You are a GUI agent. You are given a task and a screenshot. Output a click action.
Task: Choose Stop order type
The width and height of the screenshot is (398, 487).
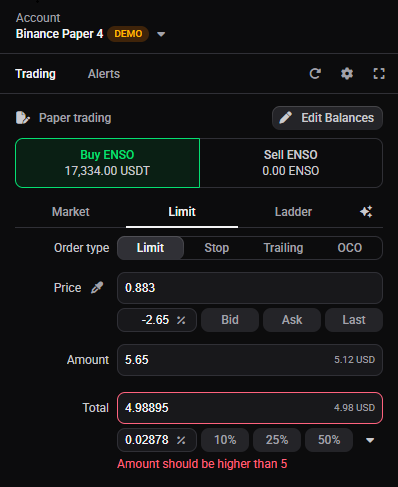[217, 248]
